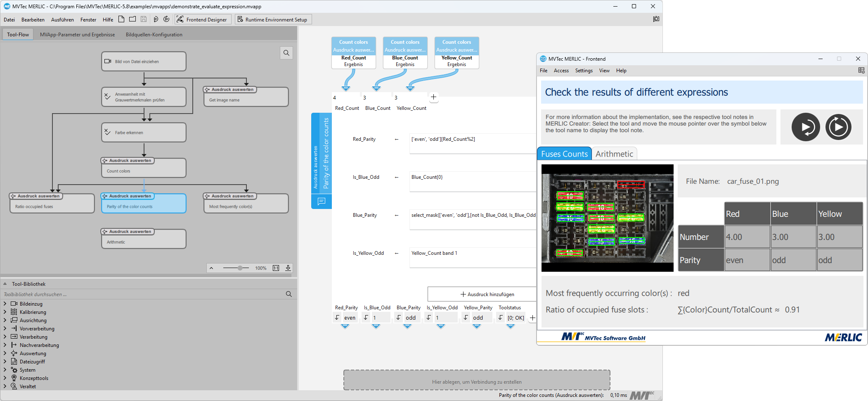
Task: Open the Ausführen menu
Action: 62,19
